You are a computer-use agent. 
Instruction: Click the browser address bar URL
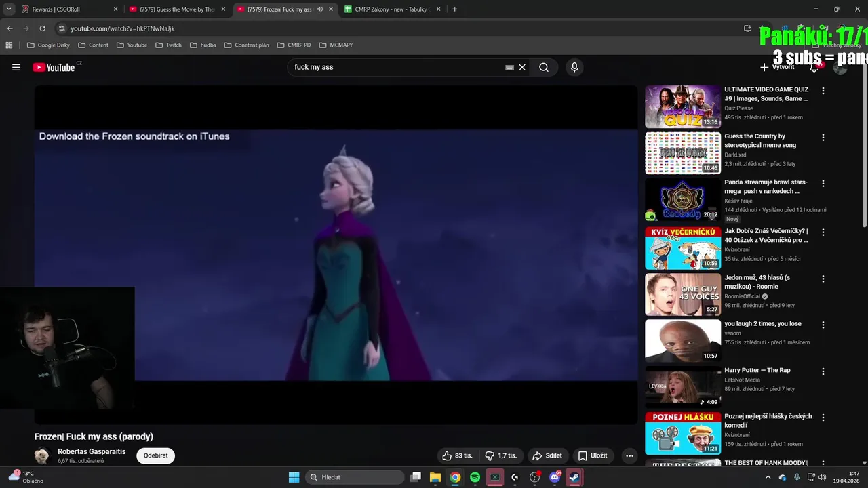click(123, 28)
